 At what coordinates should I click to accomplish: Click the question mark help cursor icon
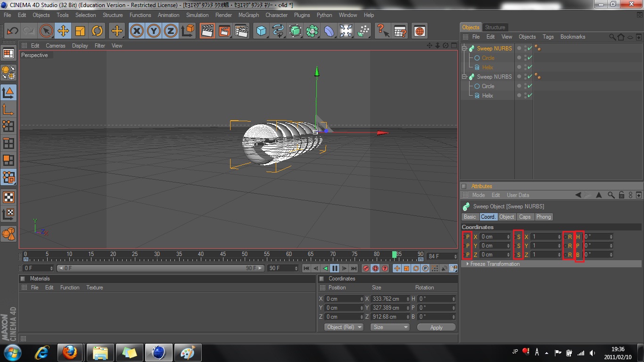point(383,31)
